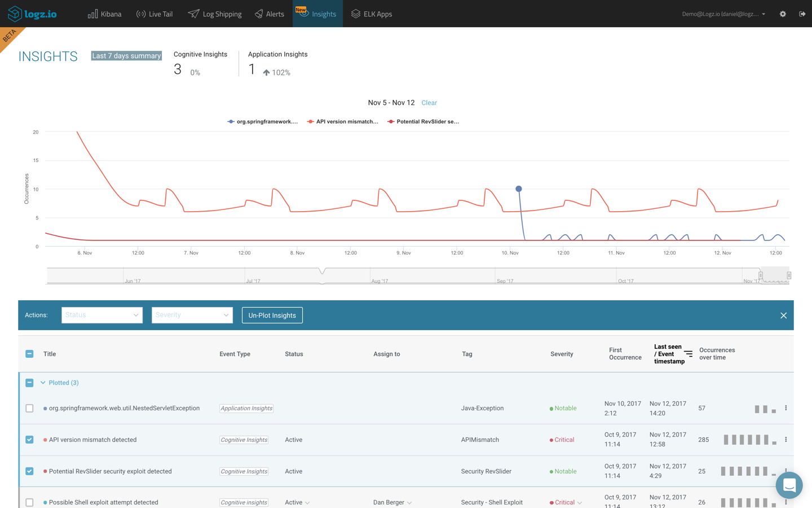
Task: Open more options for NestedServletException row
Action: [x=785, y=408]
